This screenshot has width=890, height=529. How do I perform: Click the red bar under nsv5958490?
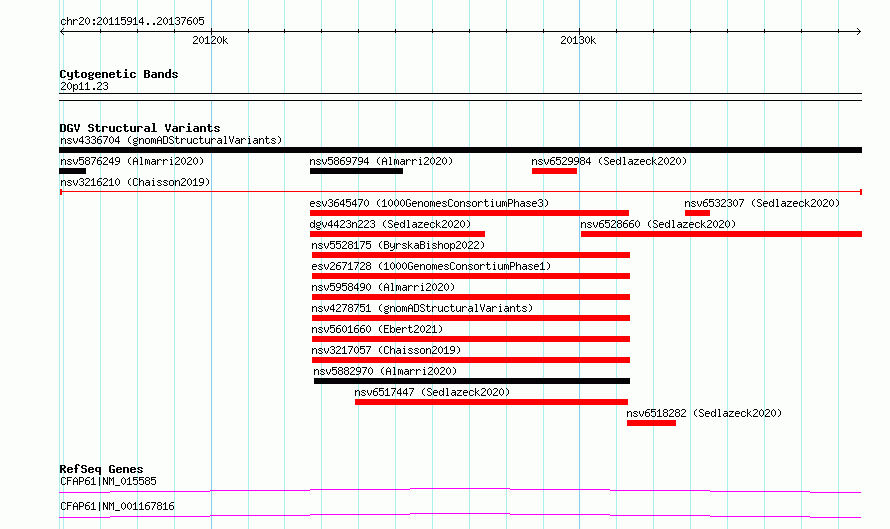click(x=471, y=297)
